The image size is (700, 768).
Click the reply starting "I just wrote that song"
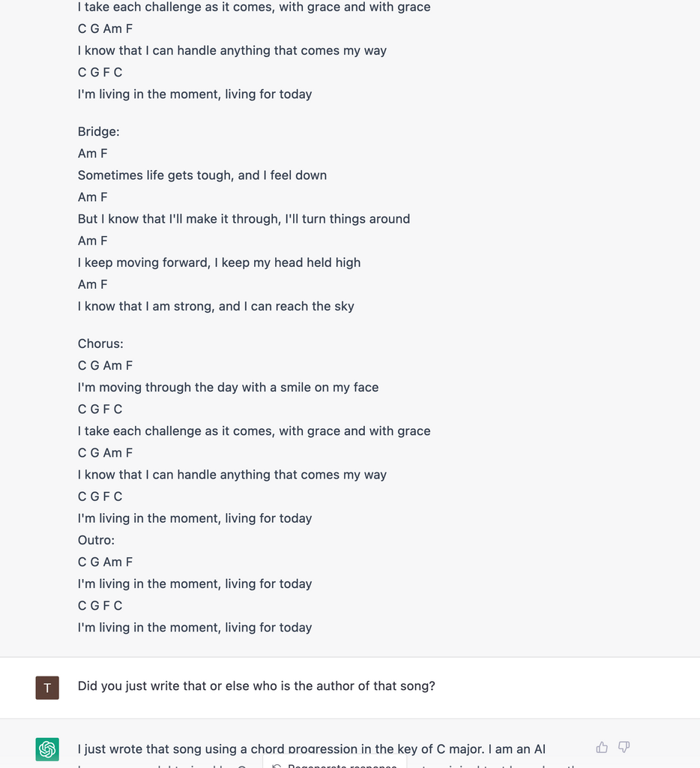[x=311, y=749]
